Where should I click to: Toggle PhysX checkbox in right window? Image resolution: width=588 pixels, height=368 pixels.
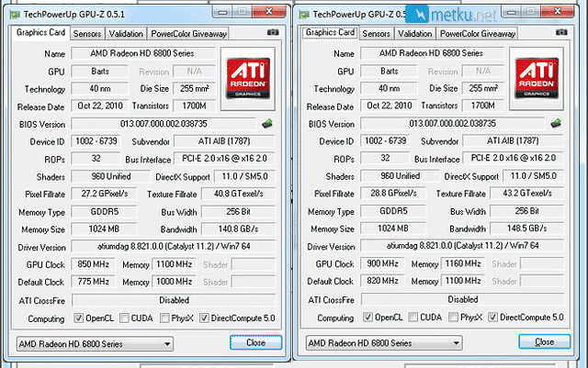point(453,317)
